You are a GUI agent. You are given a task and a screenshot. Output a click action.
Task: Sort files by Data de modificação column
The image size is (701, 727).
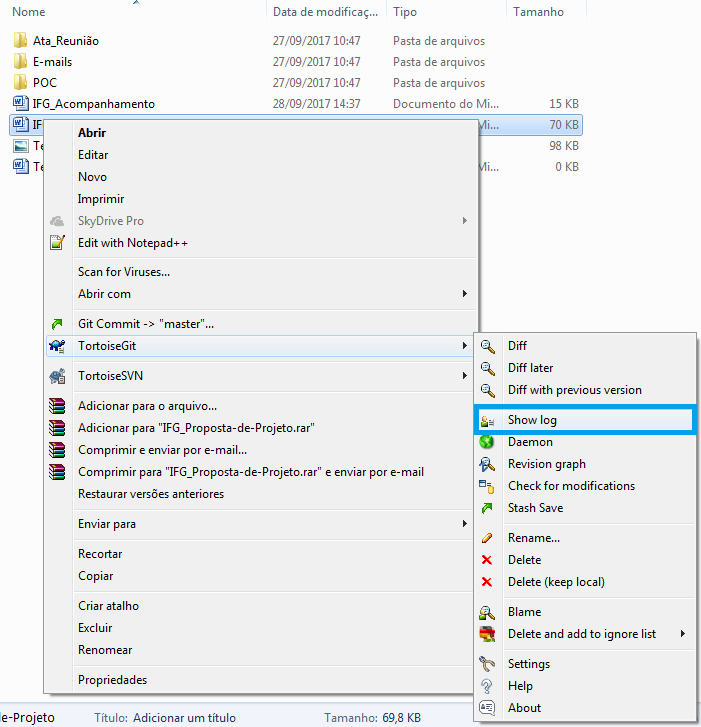327,12
